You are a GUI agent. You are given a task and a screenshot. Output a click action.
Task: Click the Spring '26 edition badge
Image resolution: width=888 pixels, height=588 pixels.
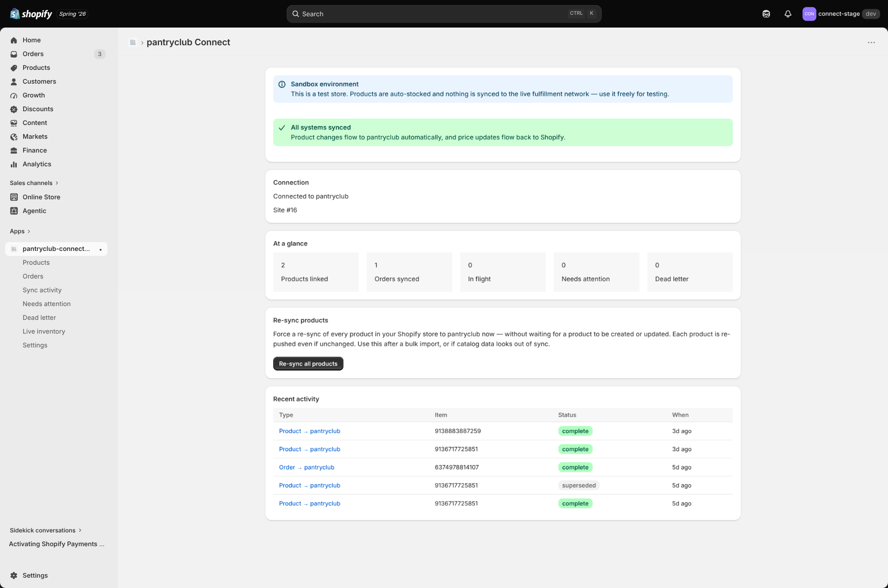pyautogui.click(x=72, y=14)
